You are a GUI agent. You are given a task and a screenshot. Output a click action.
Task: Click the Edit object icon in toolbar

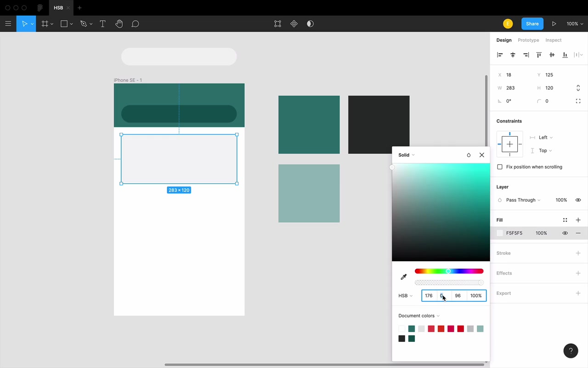pyautogui.click(x=277, y=24)
